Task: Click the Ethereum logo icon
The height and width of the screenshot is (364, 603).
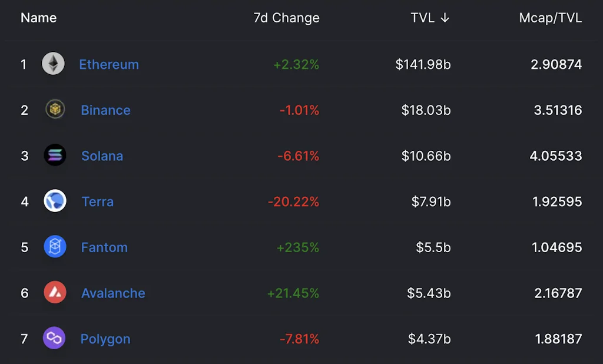Action: (54, 64)
